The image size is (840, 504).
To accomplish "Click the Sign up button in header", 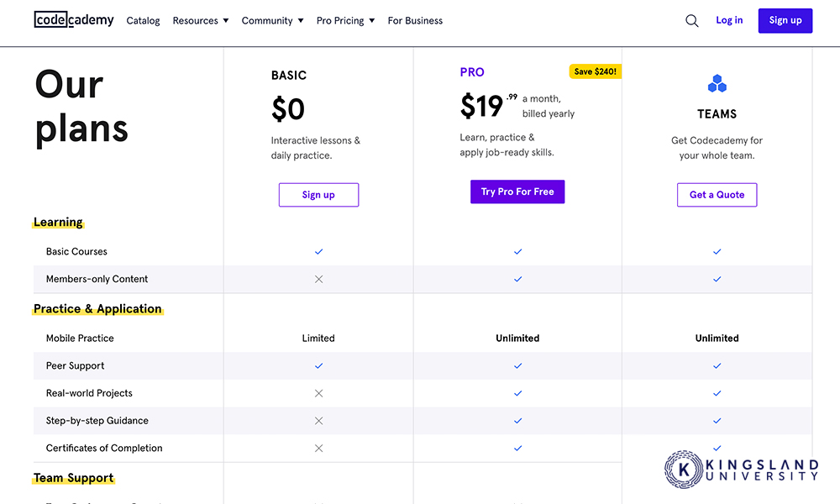I will (785, 20).
